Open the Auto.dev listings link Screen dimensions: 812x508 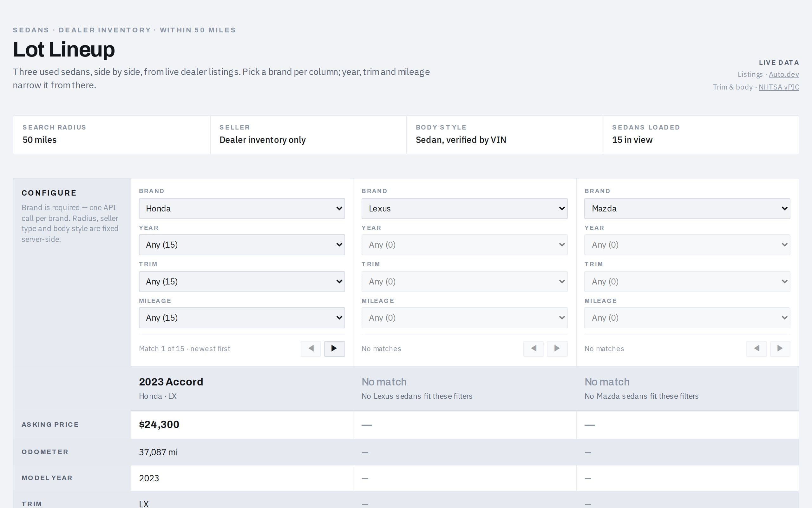(784, 74)
